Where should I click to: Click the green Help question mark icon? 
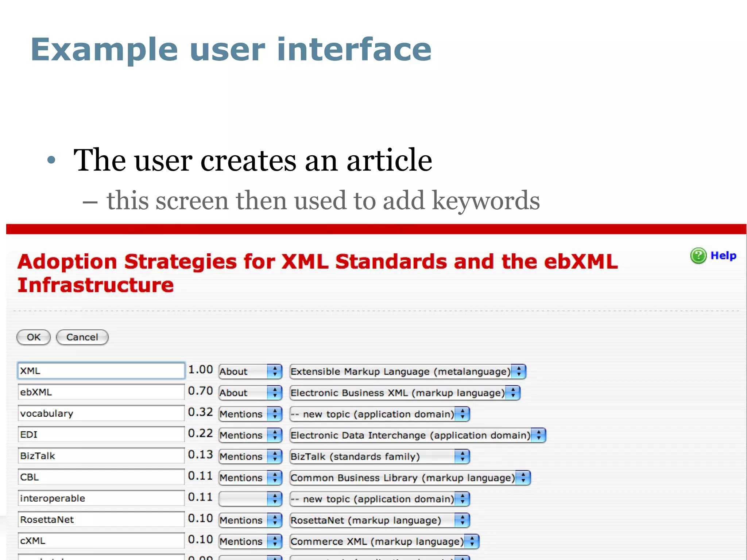coord(698,256)
